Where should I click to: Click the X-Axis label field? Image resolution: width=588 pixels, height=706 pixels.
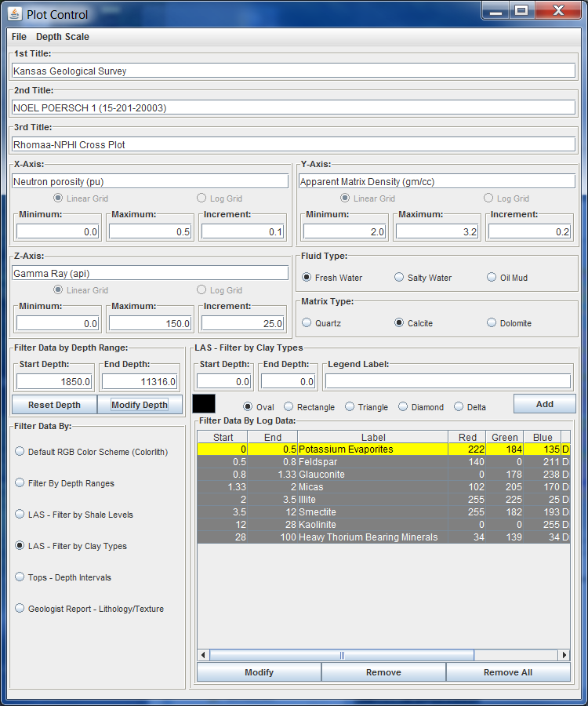150,181
